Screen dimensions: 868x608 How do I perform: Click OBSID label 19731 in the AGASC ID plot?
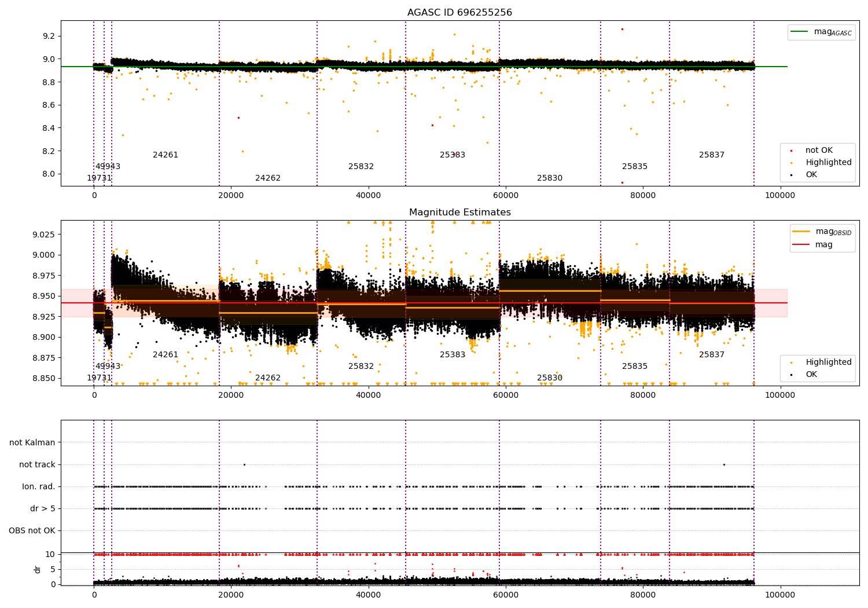[x=99, y=178]
